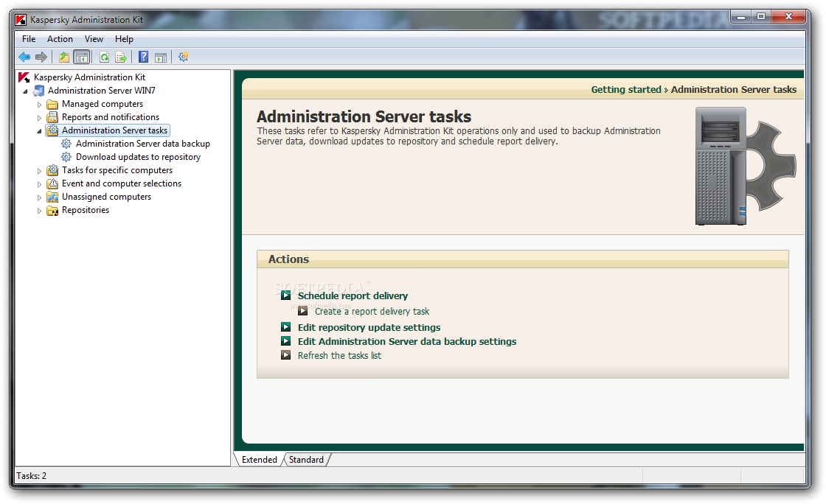Click the arrow icon beside Create a report delivery task

tap(303, 311)
